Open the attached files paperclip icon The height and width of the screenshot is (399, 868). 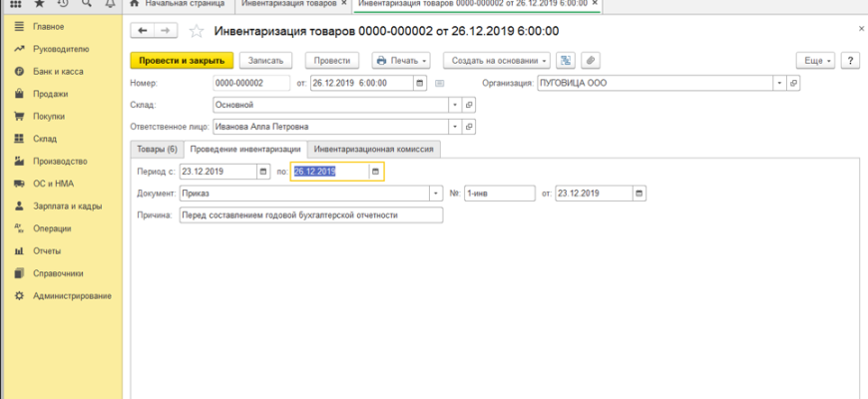pyautogui.click(x=591, y=61)
